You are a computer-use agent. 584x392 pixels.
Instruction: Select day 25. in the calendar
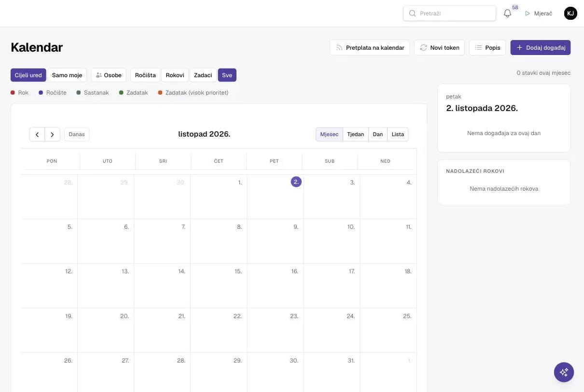pos(407,316)
